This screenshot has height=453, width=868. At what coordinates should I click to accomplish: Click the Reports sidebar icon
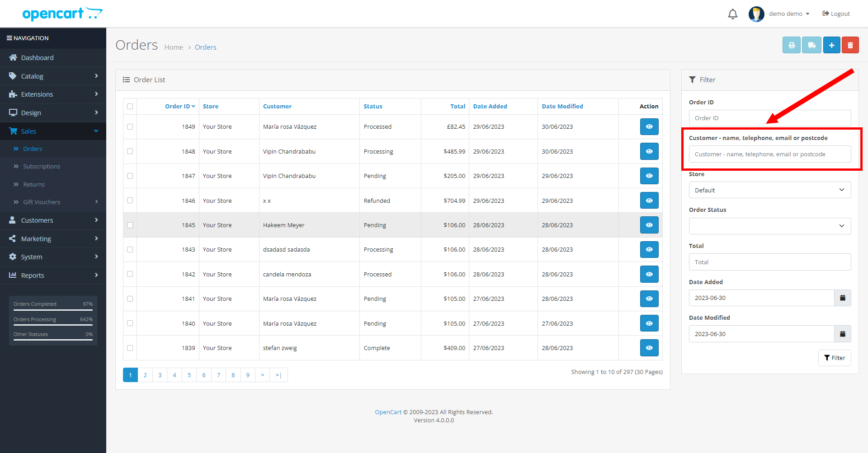coord(13,275)
